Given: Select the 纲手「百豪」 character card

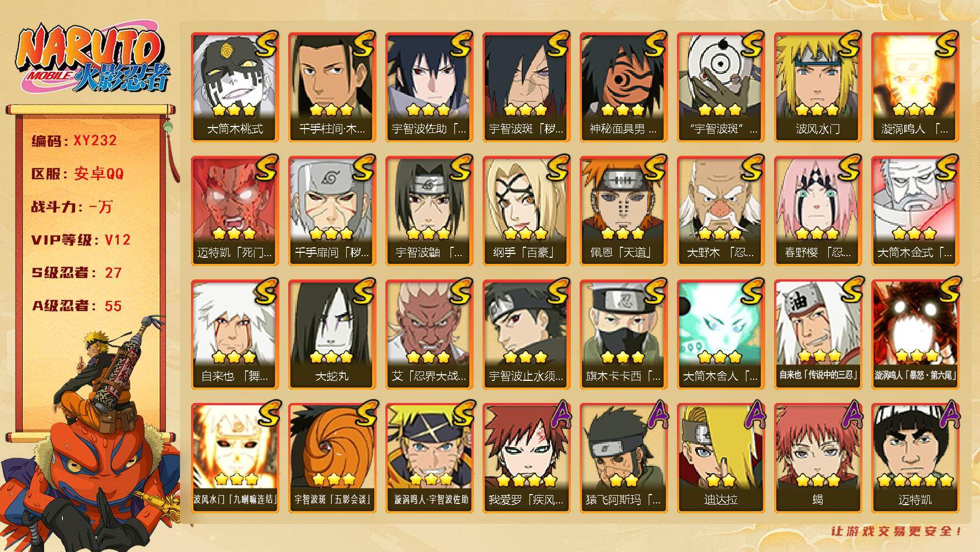Looking at the screenshot, I should tap(526, 211).
